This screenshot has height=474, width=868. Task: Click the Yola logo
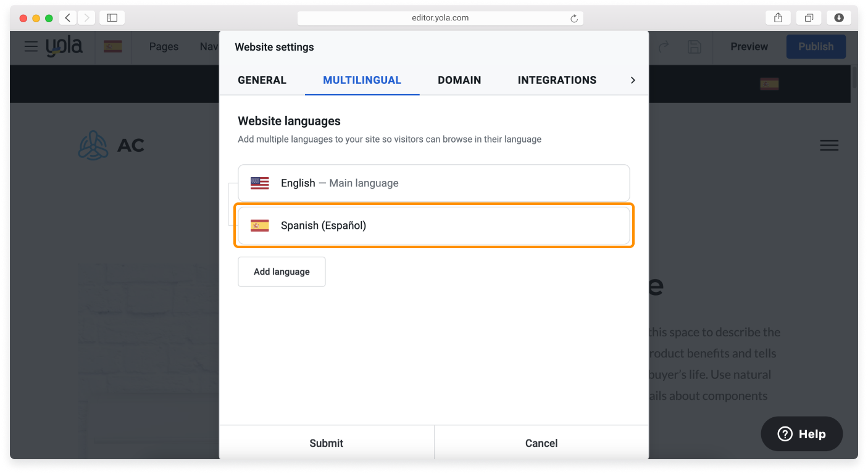(65, 46)
